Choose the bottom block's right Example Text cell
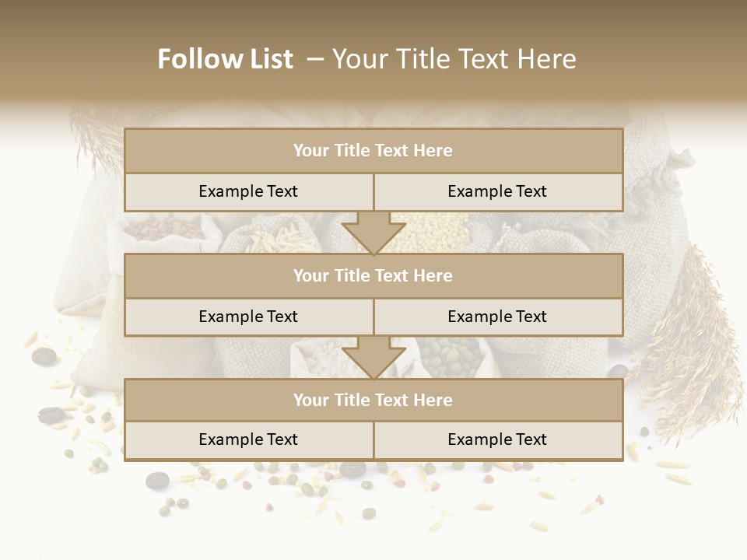The image size is (747, 560). click(x=497, y=439)
